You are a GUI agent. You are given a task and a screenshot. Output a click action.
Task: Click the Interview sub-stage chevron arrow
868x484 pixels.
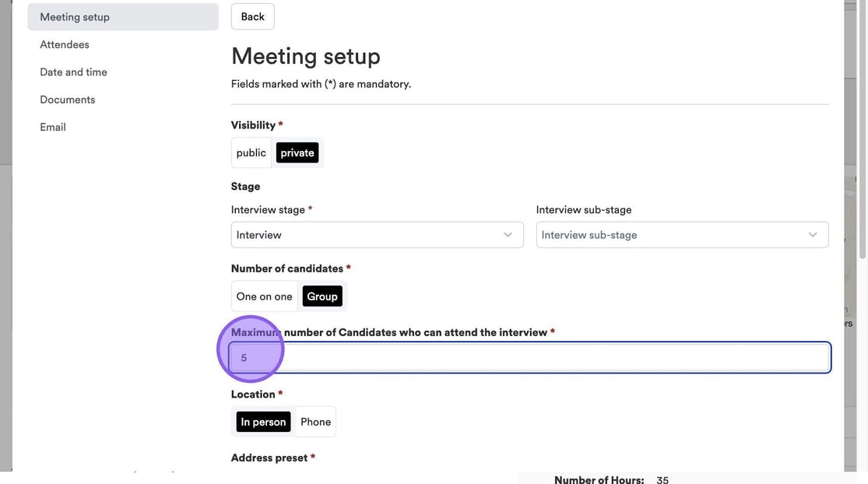click(813, 235)
